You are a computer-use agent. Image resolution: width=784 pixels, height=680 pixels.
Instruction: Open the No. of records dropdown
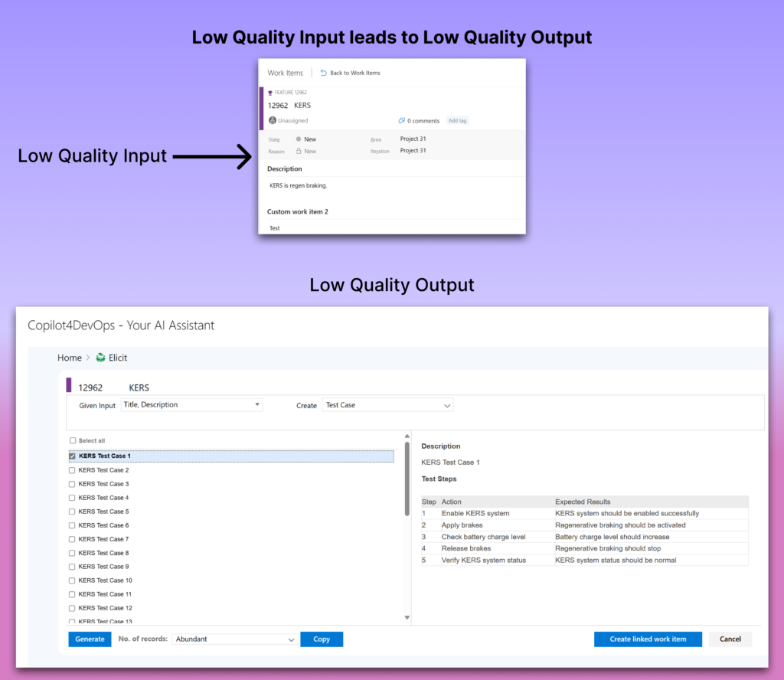click(234, 639)
